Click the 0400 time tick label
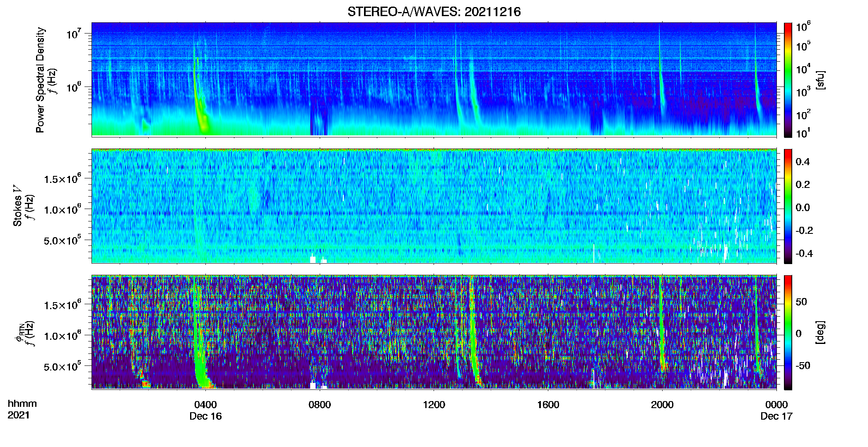 click(x=205, y=405)
